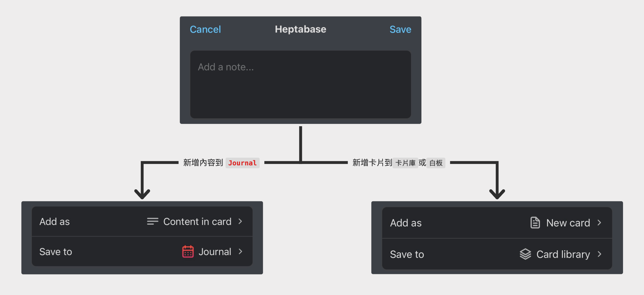Click the red Journal code tag label
644x295 pixels.
tap(242, 163)
